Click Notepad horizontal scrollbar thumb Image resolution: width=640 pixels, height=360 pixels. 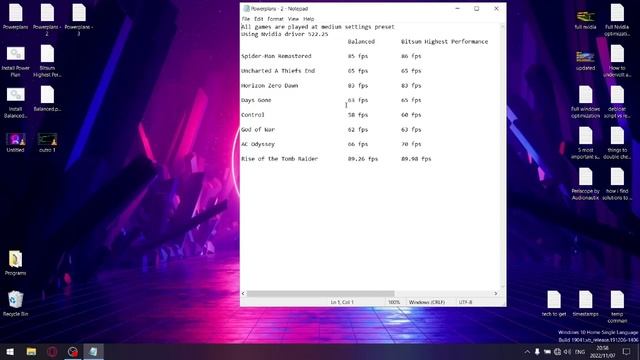tap(321, 293)
